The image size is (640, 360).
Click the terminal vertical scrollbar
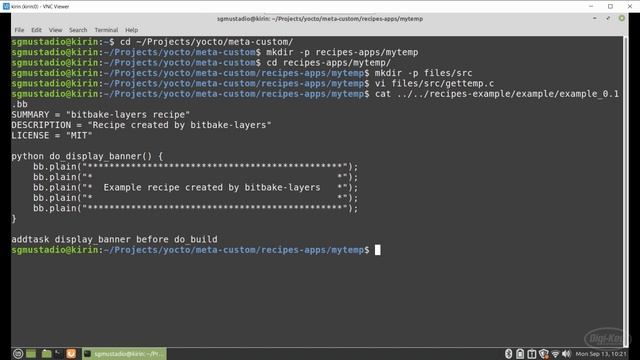click(626, 191)
